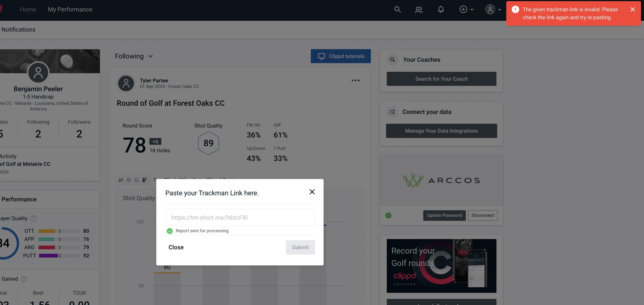The width and height of the screenshot is (644, 305).
Task: Click the Arccos connect data icon
Action: 442,180
